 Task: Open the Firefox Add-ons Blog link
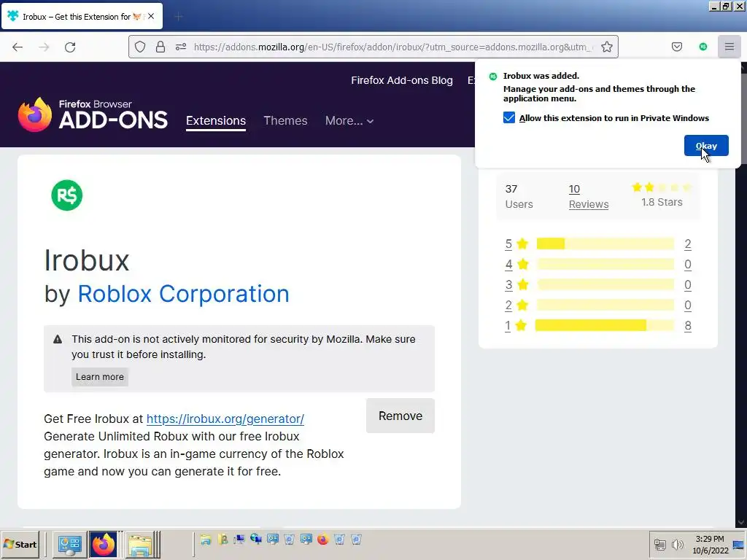402,80
